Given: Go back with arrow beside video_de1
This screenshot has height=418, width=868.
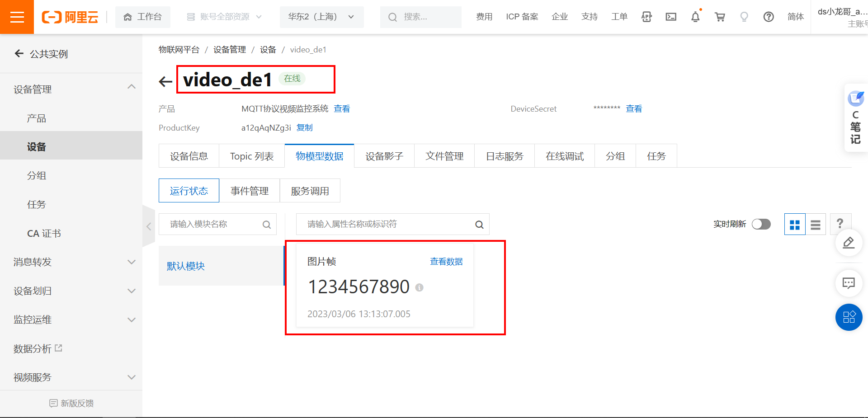Looking at the screenshot, I should [165, 81].
